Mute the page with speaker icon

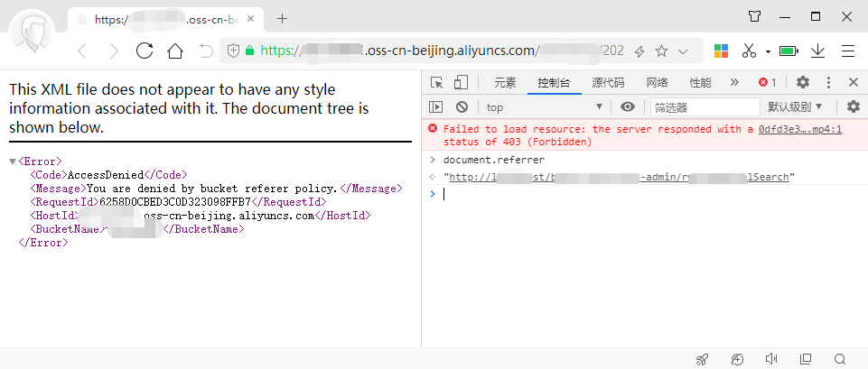pos(771,358)
